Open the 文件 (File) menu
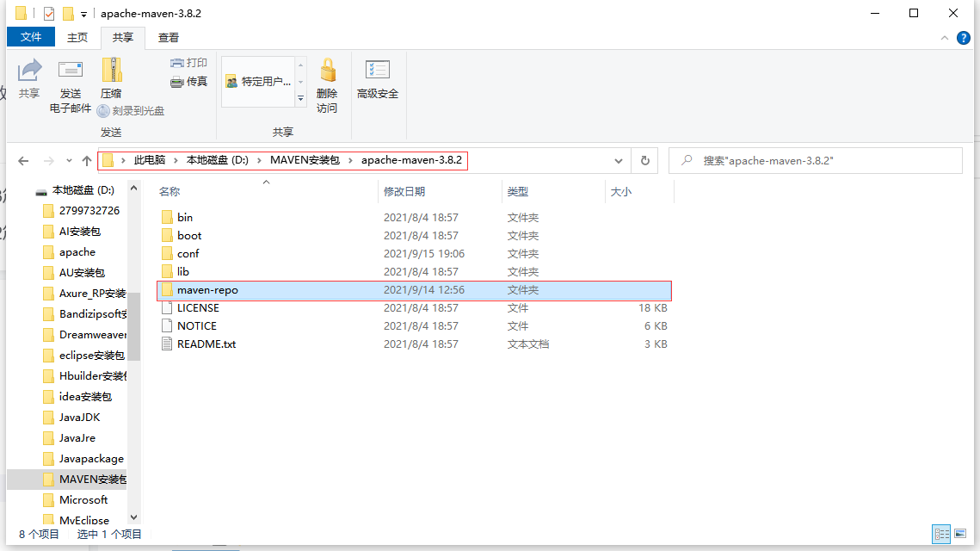Image resolution: width=980 pixels, height=551 pixels. pyautogui.click(x=31, y=37)
